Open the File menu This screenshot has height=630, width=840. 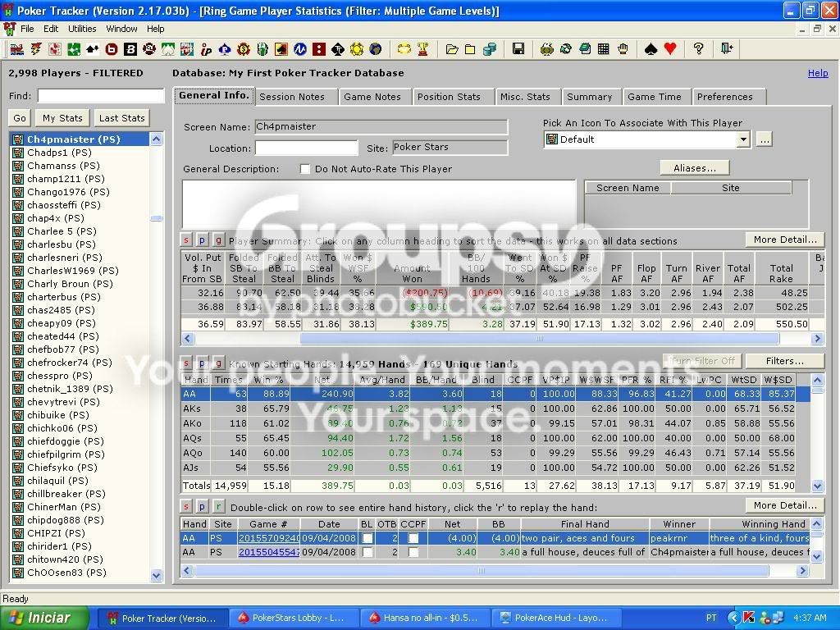[x=27, y=29]
